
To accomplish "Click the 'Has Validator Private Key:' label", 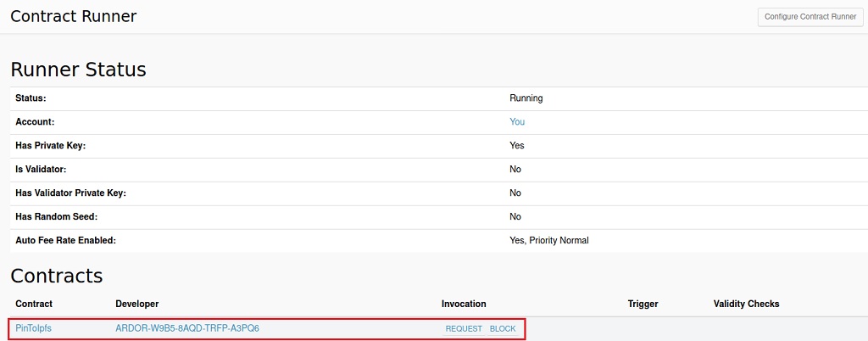I will pos(70,193).
